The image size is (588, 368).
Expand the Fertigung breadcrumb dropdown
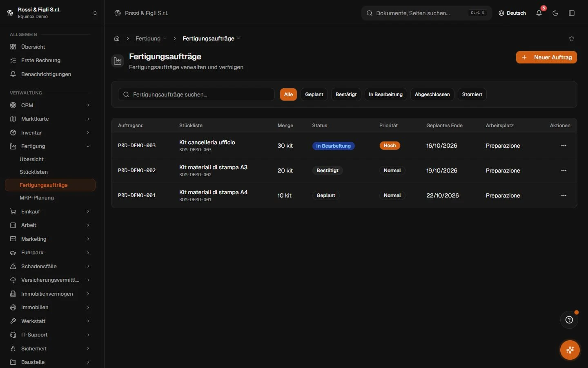151,38
